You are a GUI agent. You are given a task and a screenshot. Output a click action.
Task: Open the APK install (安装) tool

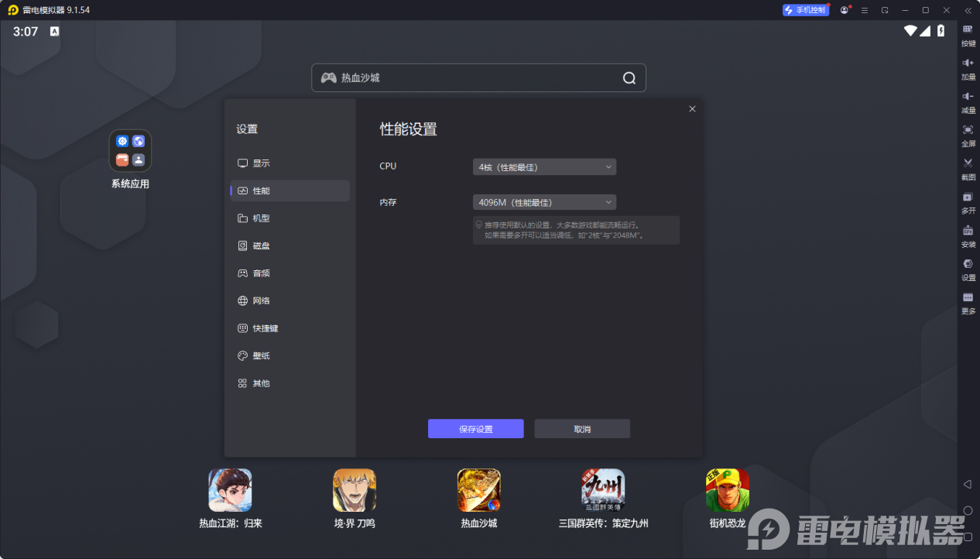pos(967,235)
